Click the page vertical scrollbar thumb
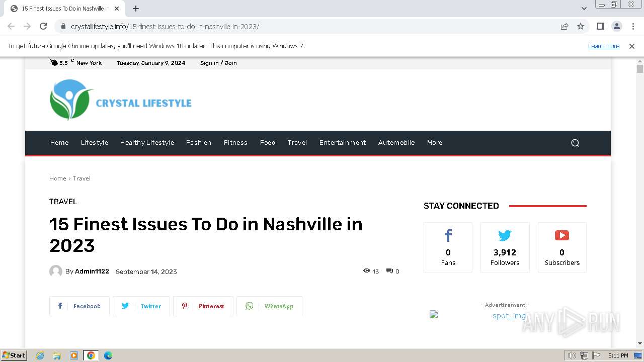The width and height of the screenshot is (644, 362). click(x=640, y=69)
